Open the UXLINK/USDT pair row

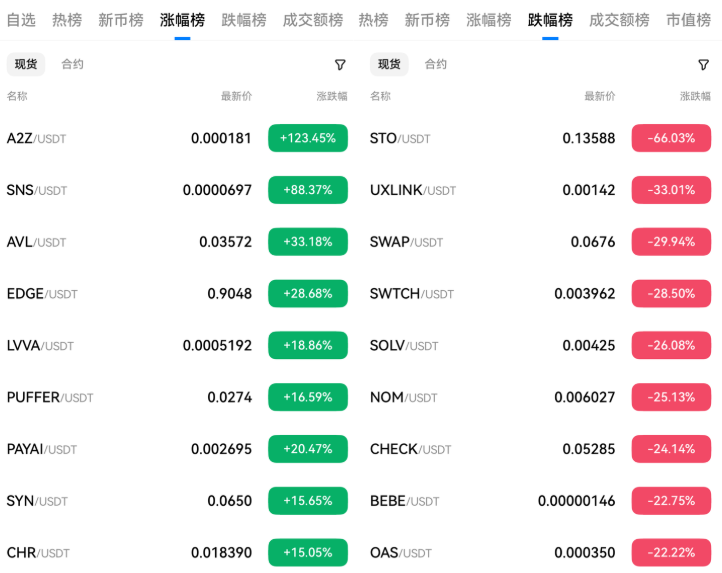(x=540, y=190)
